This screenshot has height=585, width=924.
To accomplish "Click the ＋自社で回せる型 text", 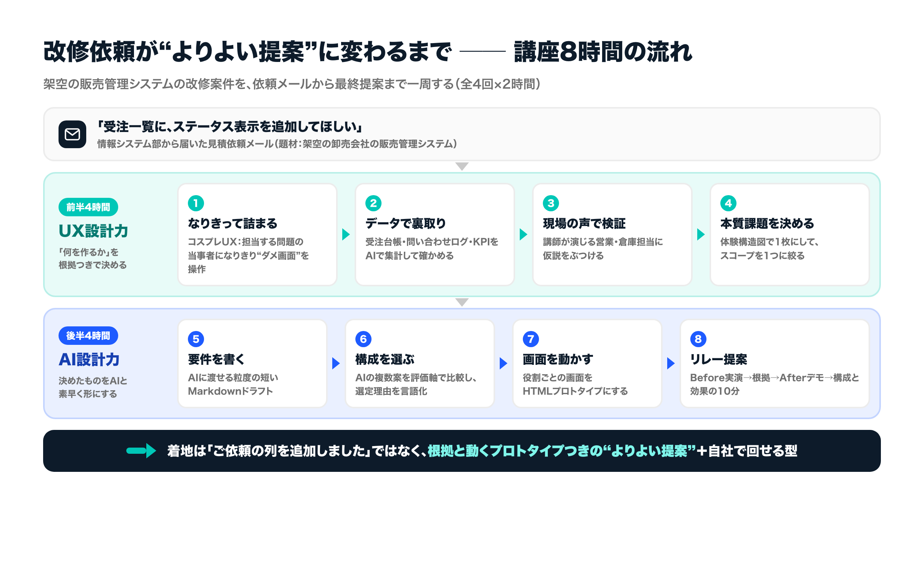I will click(747, 451).
